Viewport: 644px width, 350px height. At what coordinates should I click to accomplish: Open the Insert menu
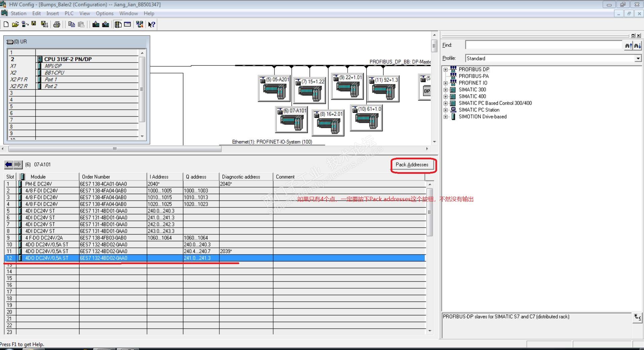pyautogui.click(x=52, y=13)
